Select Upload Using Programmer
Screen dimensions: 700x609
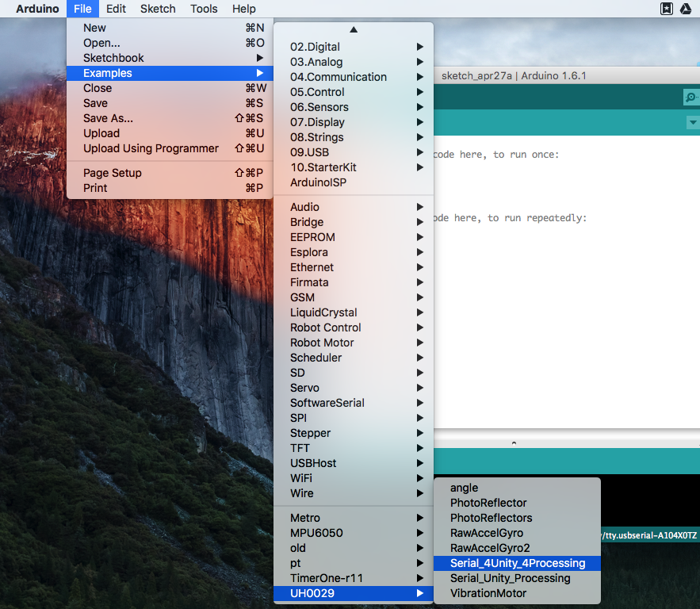click(x=170, y=148)
